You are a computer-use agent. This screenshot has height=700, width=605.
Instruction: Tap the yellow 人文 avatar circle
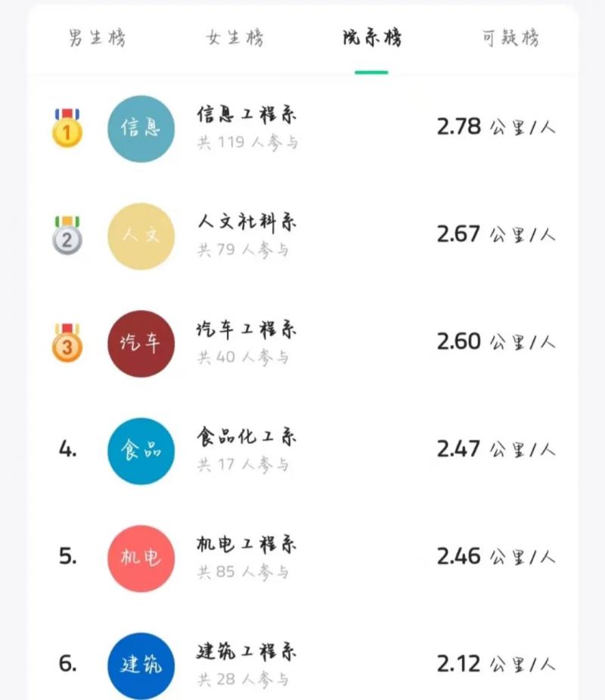141,236
